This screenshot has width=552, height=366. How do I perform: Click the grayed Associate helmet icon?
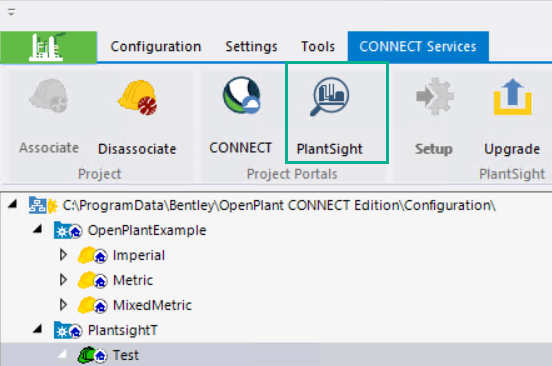pos(49,96)
